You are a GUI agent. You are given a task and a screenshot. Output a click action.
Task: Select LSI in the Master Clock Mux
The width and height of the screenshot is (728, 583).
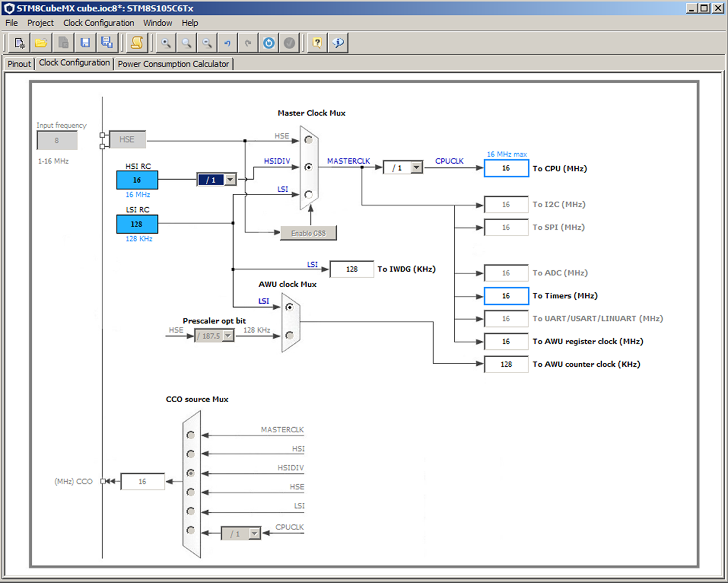tap(309, 195)
